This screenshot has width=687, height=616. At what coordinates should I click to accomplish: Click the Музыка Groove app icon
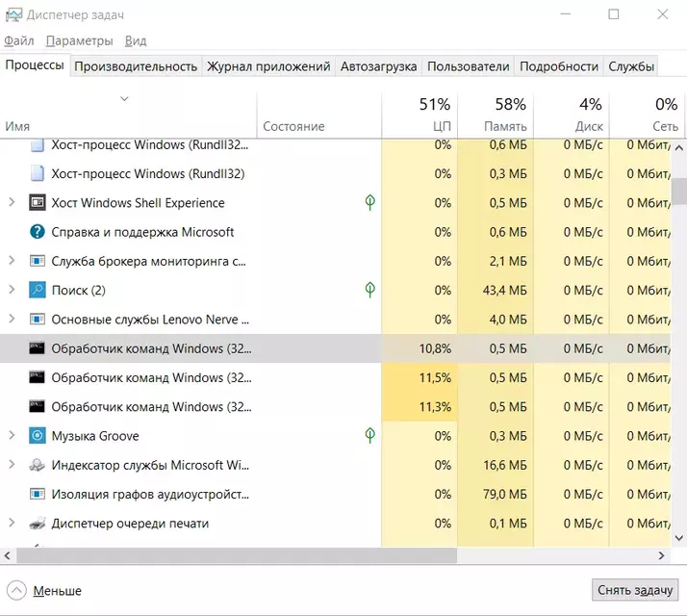(x=38, y=436)
